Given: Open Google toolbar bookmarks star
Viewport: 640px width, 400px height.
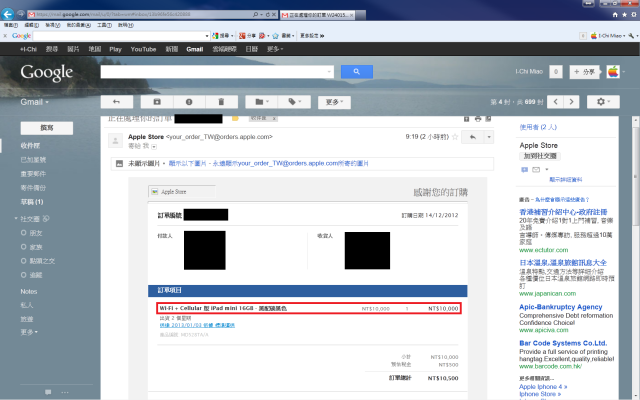Looking at the screenshot, I should (276, 36).
